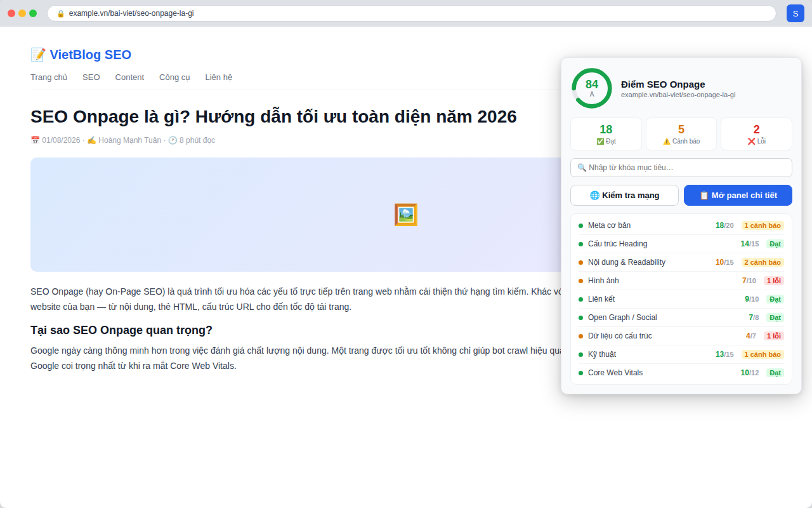Image resolution: width=812 pixels, height=508 pixels.
Task: Click the 2 Lỗi stat card
Action: point(756,134)
